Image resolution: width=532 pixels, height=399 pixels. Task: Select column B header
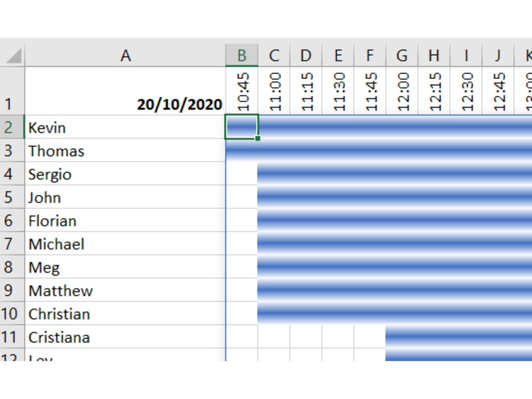(x=242, y=56)
